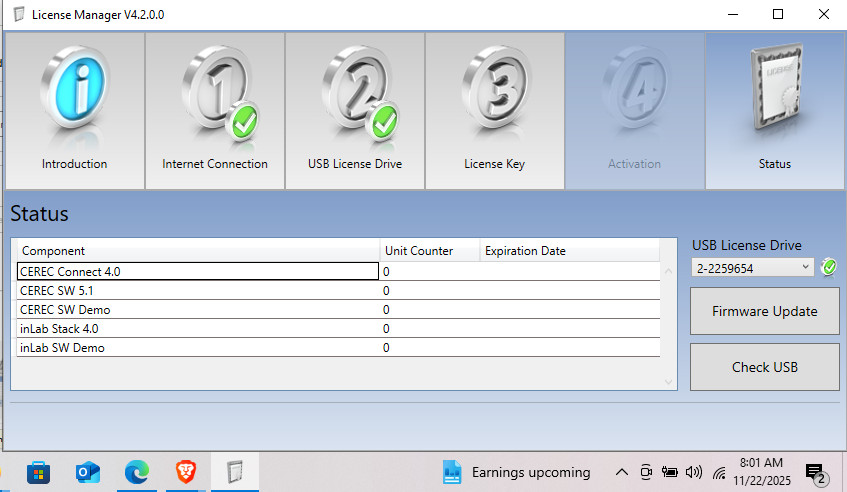This screenshot has height=492, width=847.
Task: Sort by Component column header
Action: pos(198,251)
